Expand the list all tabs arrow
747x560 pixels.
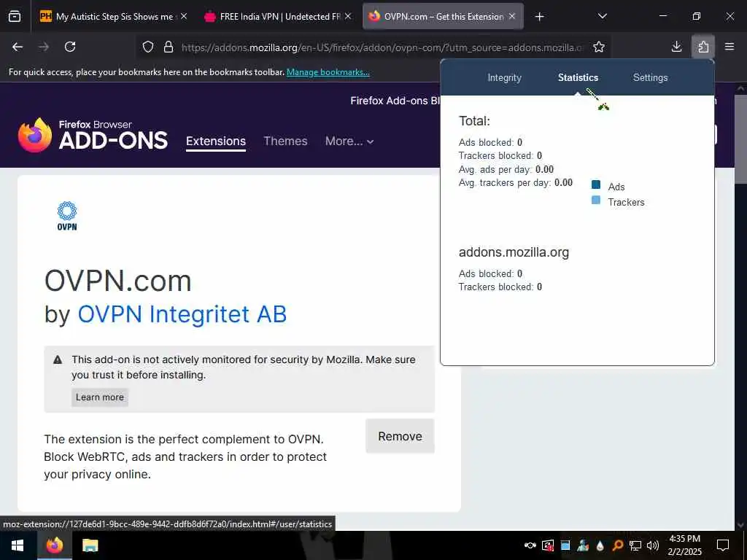602,16
